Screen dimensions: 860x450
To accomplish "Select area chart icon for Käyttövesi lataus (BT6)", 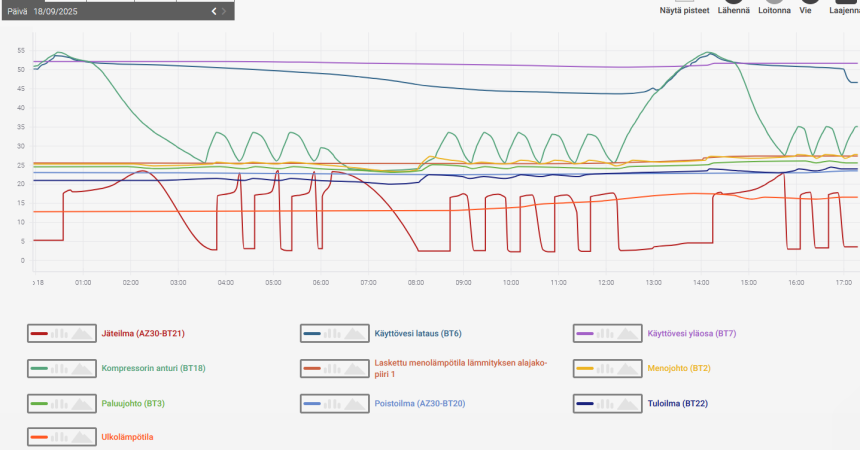I will coord(355,333).
